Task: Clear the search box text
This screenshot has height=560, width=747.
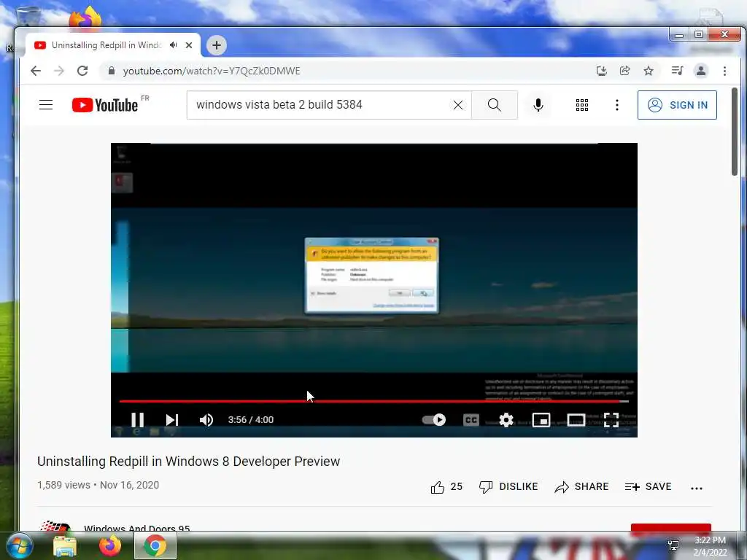Action: 458,105
